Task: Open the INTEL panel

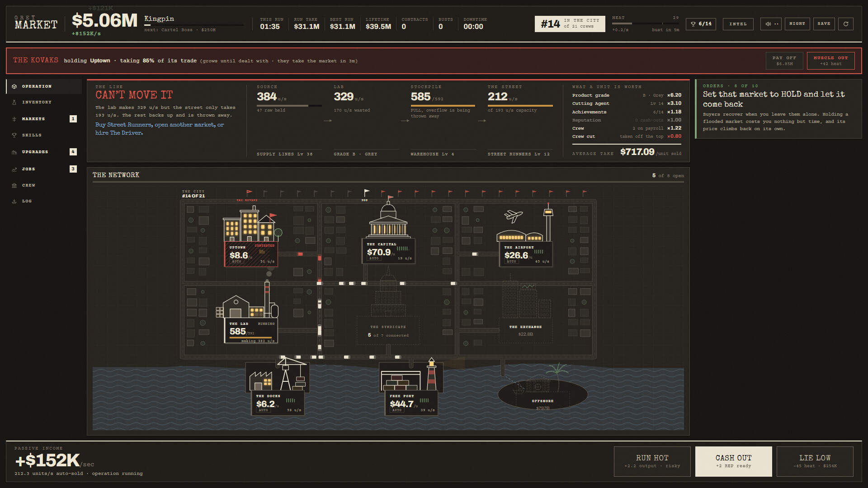Action: click(738, 24)
